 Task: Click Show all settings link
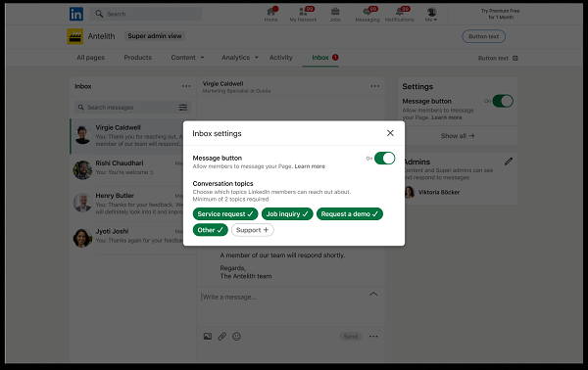[x=458, y=135]
